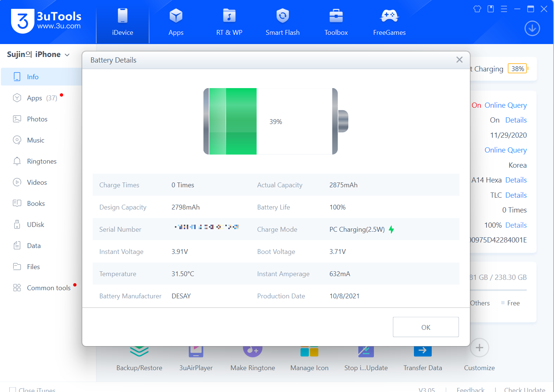Click the 3uTools logo
The height and width of the screenshot is (392, 554).
46,21
